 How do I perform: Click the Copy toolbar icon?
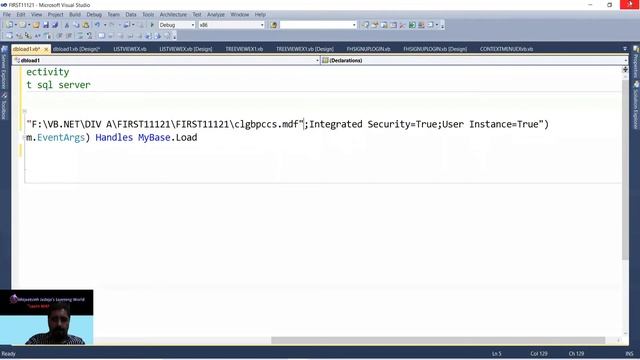(x=76, y=25)
